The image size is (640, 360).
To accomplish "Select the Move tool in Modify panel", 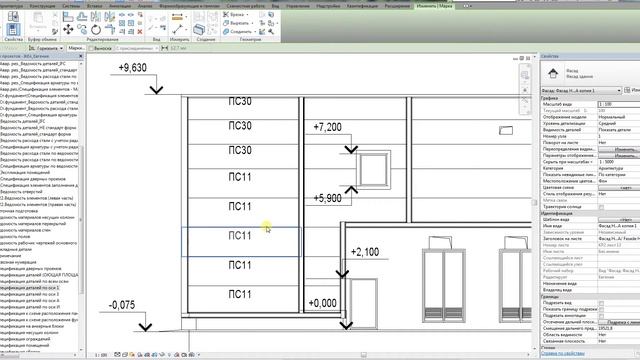I will (68, 29).
